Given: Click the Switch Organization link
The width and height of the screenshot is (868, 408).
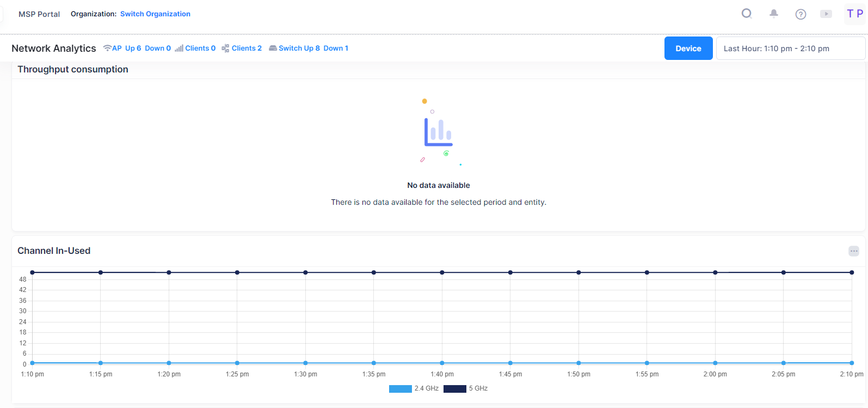Looking at the screenshot, I should [x=155, y=14].
